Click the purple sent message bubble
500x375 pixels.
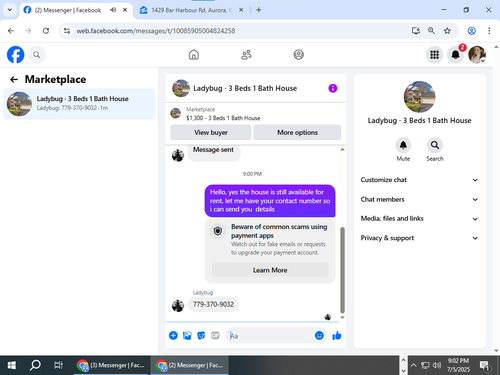click(270, 201)
